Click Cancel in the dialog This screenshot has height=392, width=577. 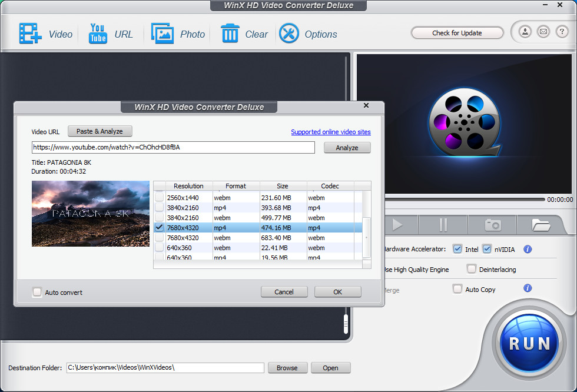284,292
